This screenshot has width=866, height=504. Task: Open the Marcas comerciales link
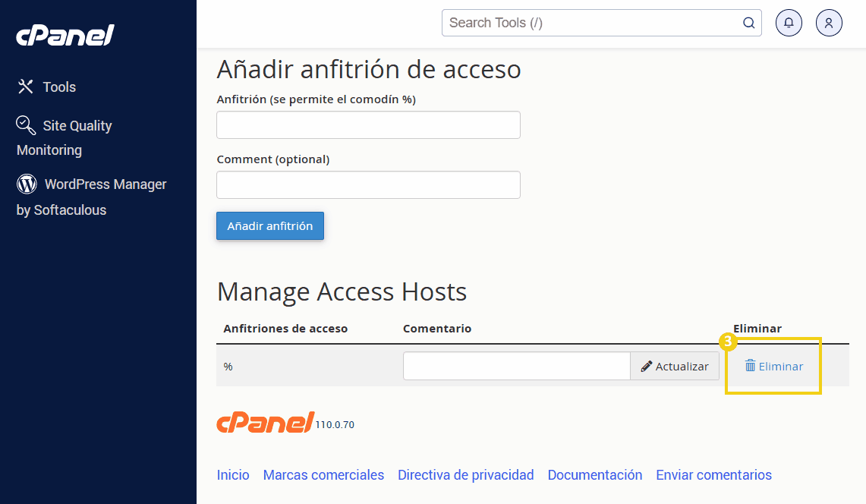tap(323, 475)
